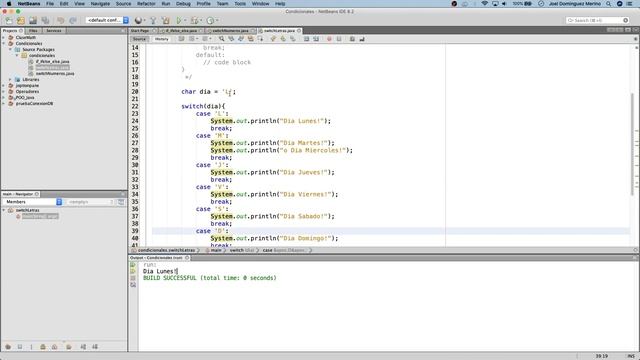Image resolution: width=640 pixels, height=360 pixels.
Task: Open the default config dropdown
Action: coord(107,20)
